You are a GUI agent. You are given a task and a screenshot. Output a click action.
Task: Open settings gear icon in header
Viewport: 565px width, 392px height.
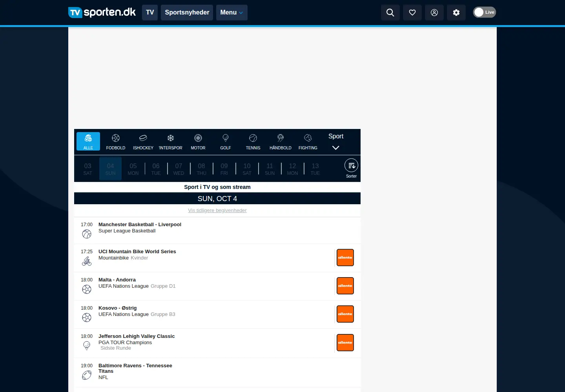(456, 13)
